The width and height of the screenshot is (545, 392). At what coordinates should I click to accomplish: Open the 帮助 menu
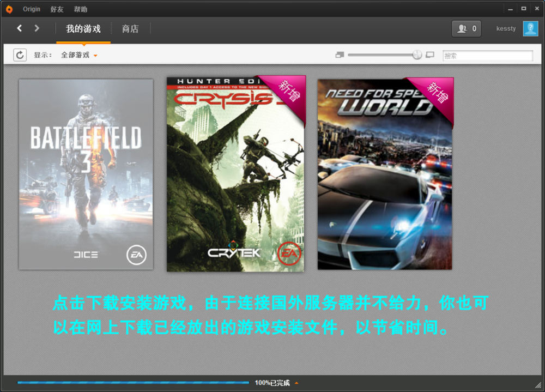tap(80, 9)
